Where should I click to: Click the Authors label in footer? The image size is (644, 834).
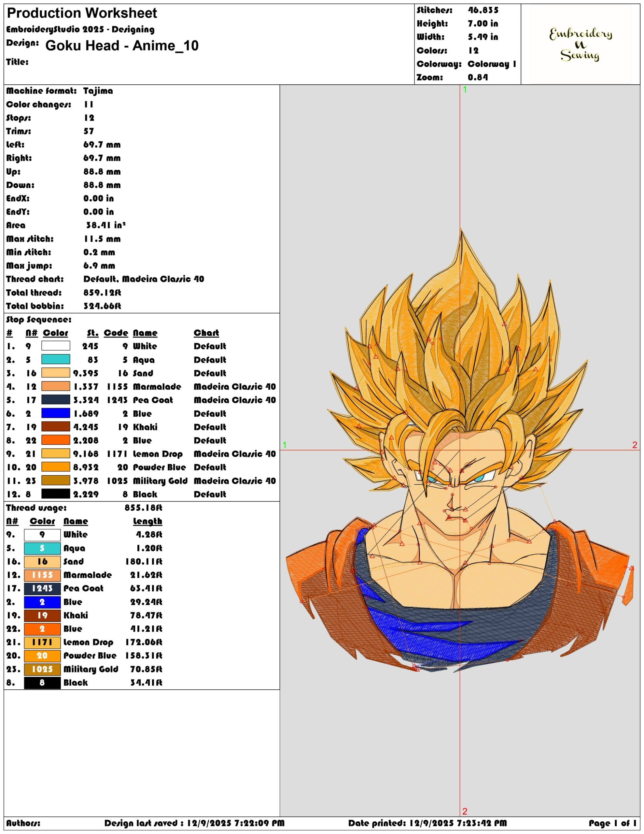coord(23,823)
